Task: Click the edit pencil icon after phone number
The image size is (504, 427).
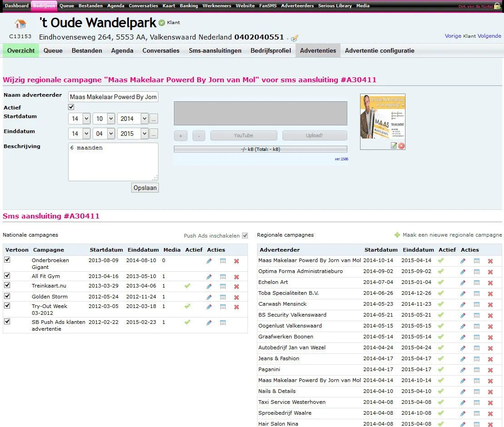Action: pyautogui.click(x=294, y=38)
